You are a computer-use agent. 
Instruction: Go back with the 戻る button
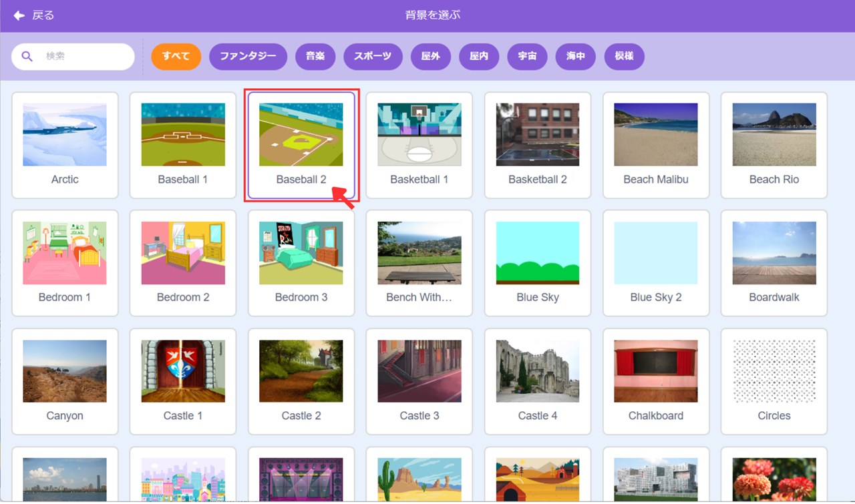click(33, 15)
